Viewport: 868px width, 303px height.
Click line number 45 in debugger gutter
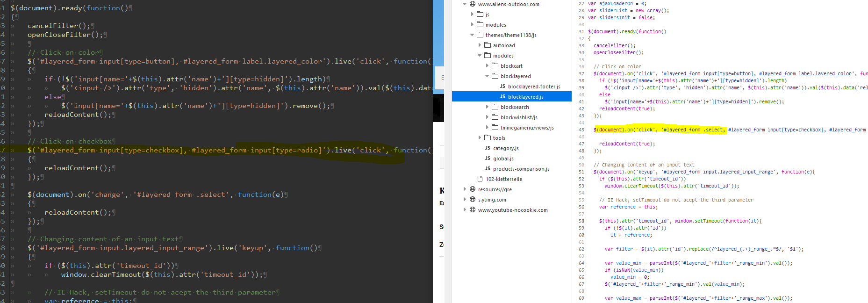(581, 130)
